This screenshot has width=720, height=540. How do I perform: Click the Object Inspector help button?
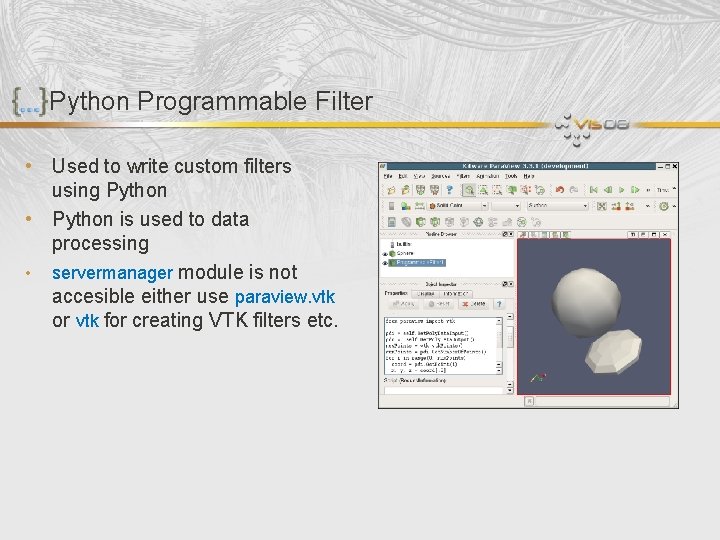click(x=499, y=304)
